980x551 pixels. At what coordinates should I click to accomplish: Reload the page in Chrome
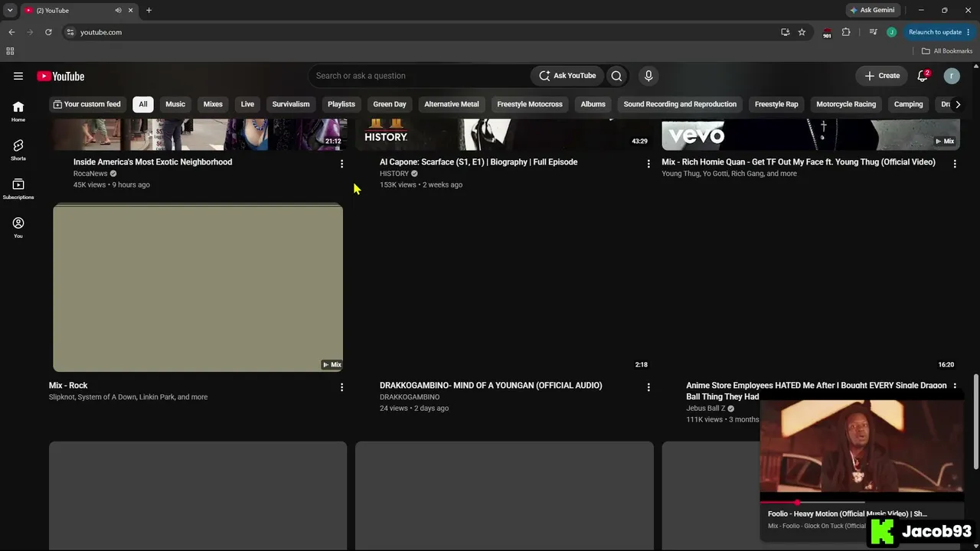tap(48, 32)
